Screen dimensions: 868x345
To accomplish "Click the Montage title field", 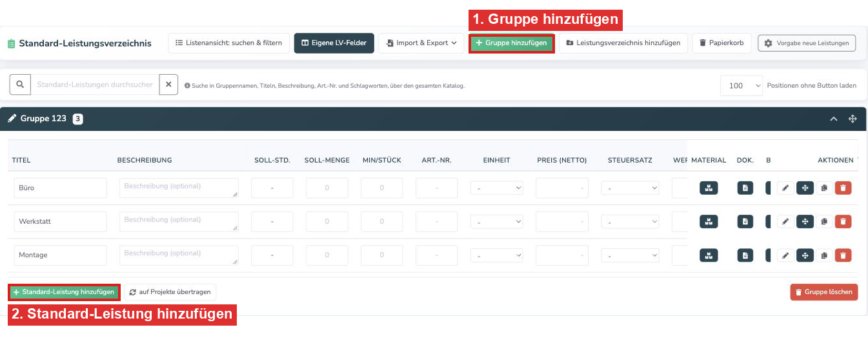I will (60, 255).
